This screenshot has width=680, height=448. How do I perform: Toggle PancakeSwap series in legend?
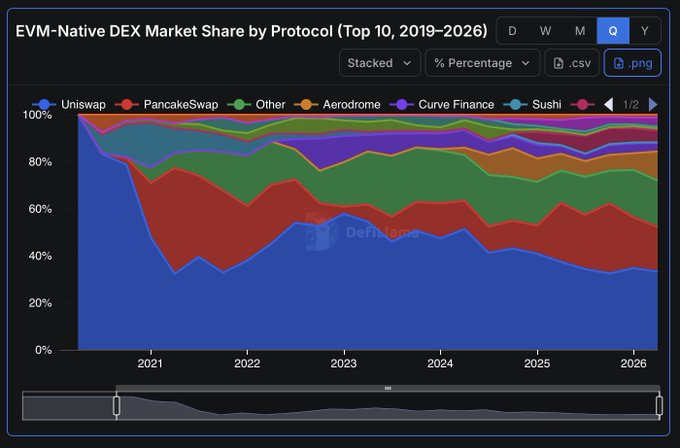(x=167, y=105)
